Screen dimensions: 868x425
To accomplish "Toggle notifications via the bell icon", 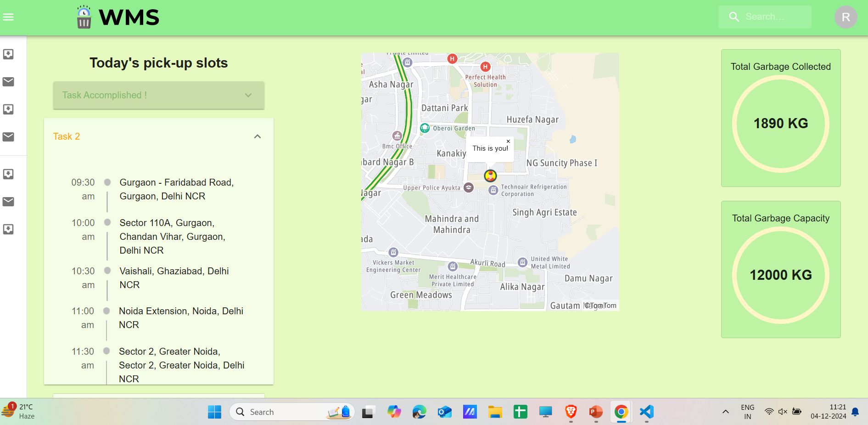I will 855,412.
